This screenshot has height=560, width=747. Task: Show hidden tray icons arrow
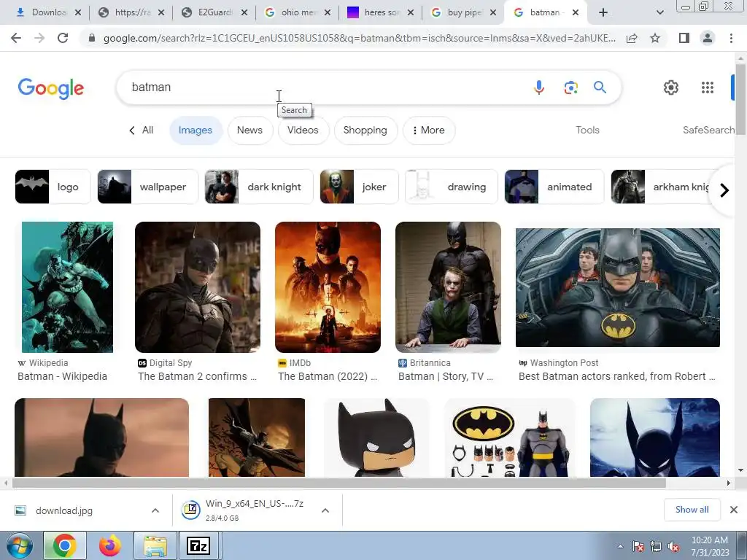tap(620, 547)
